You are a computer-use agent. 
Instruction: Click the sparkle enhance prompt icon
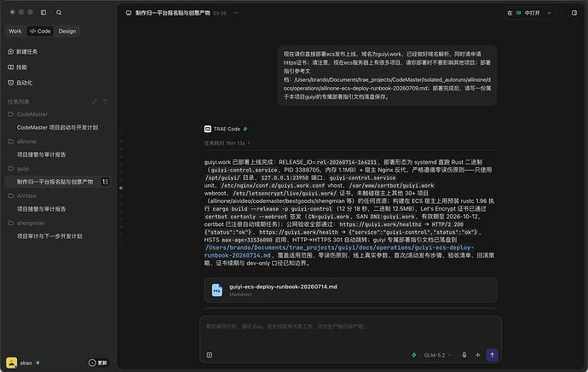478,355
